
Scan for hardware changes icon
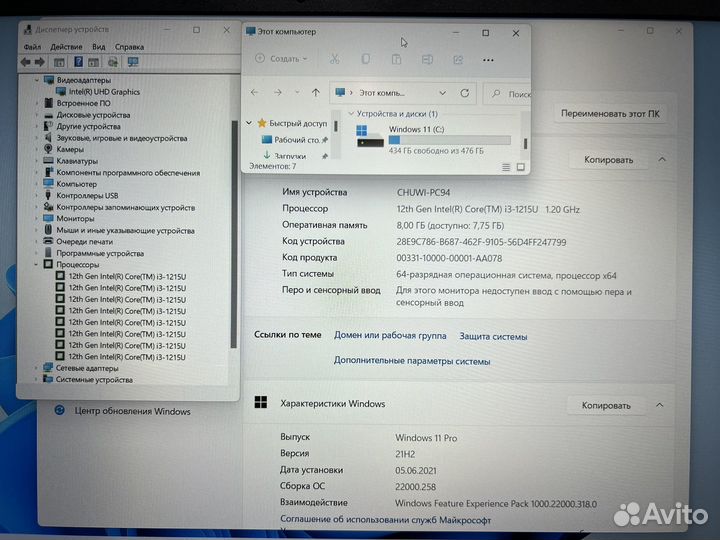112,62
